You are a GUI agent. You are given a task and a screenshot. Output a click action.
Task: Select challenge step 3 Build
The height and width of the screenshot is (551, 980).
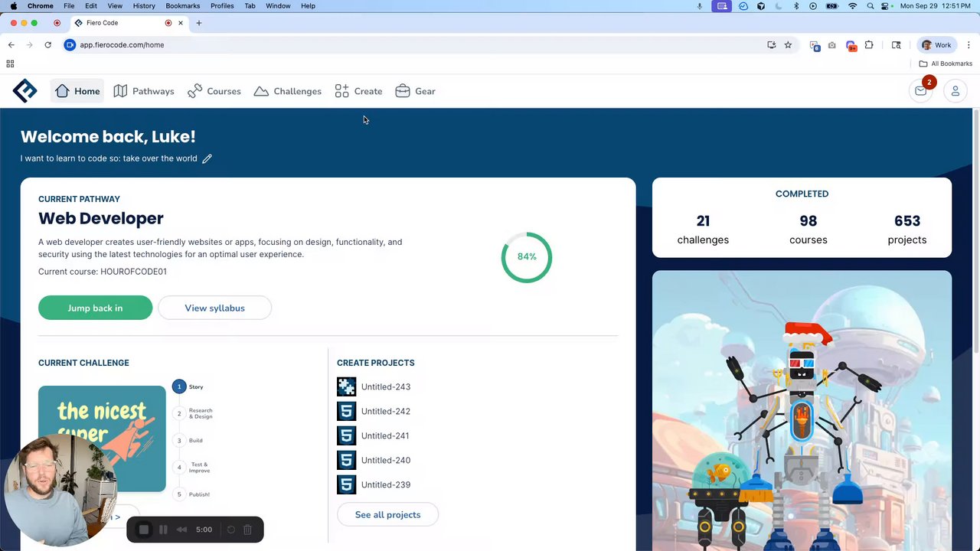(189, 440)
